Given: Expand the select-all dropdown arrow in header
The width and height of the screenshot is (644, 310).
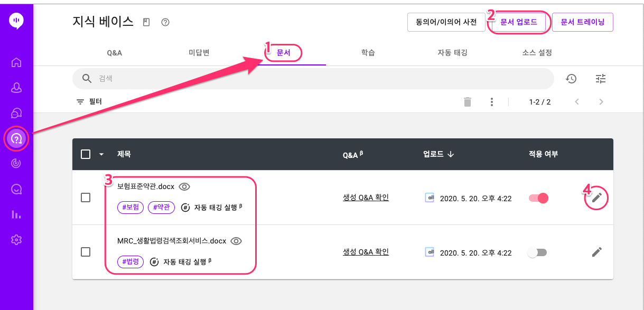Looking at the screenshot, I should click(101, 154).
